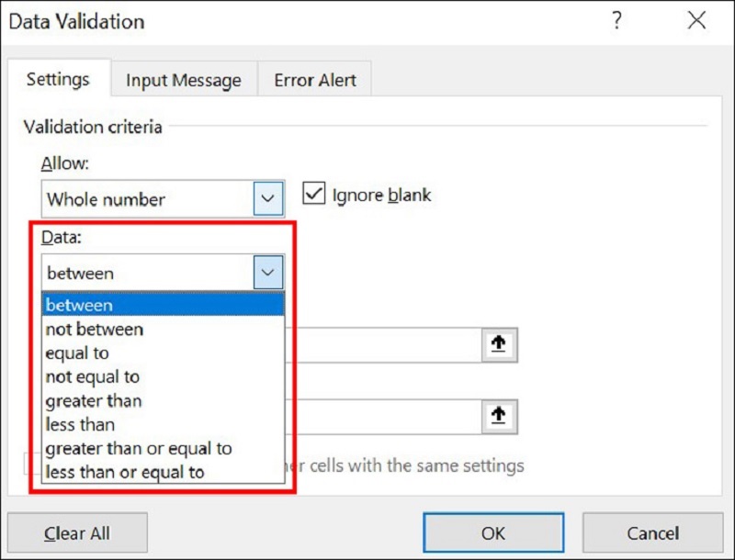Screen dimensions: 735x560
Task: Click the Help question mark icon
Action: [x=616, y=21]
